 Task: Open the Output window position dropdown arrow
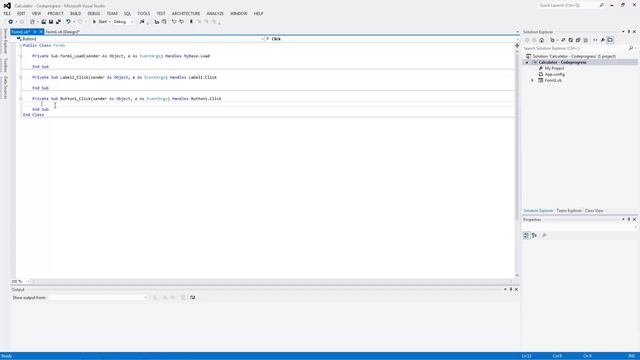(x=505, y=289)
